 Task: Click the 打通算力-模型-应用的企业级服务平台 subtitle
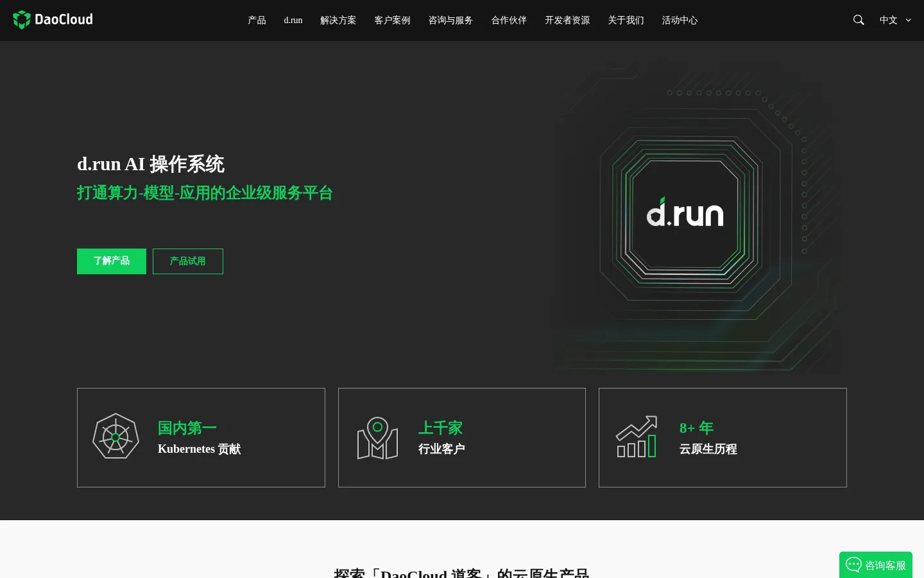pos(205,193)
